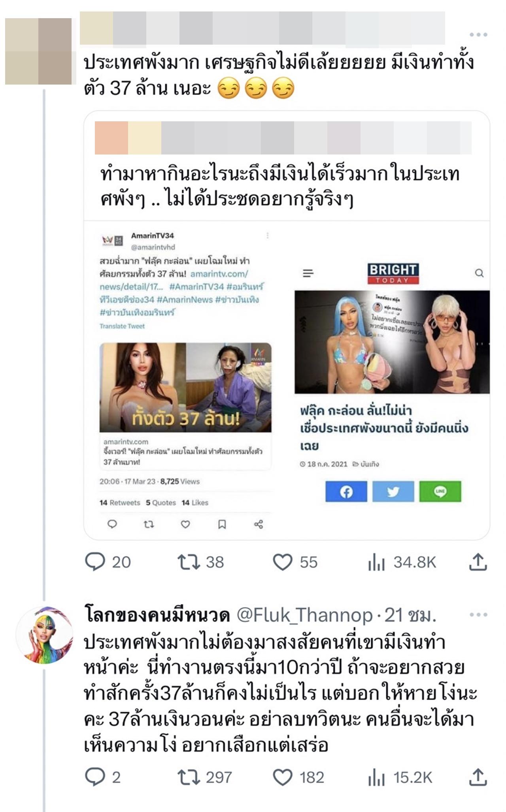Open the embedded AmarinTV34 tweet screenshot
Image resolution: width=506 pixels, height=812 pixels.
(185, 380)
